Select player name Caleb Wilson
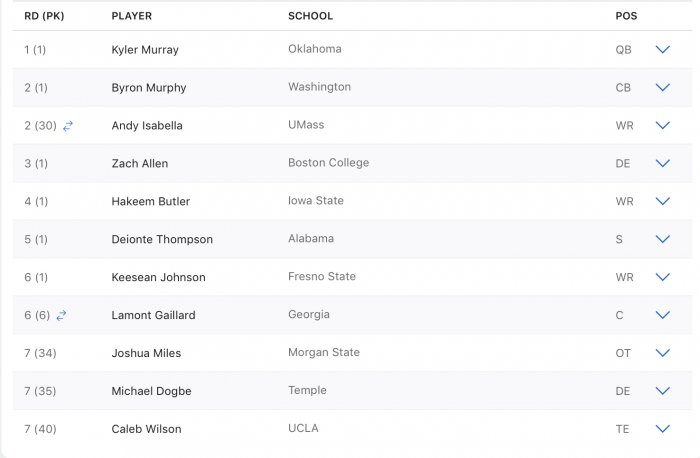Image resolution: width=700 pixels, height=458 pixels. (x=146, y=429)
